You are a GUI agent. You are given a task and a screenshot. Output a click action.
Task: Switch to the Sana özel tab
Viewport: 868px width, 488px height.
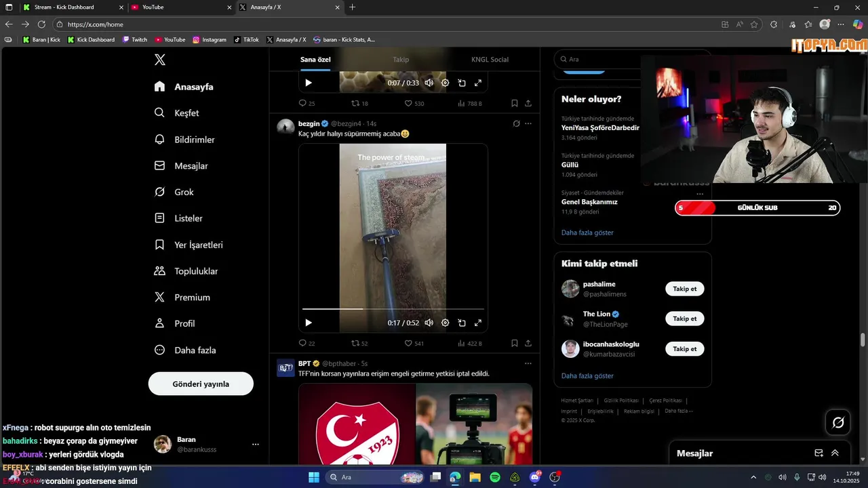pyautogui.click(x=315, y=60)
